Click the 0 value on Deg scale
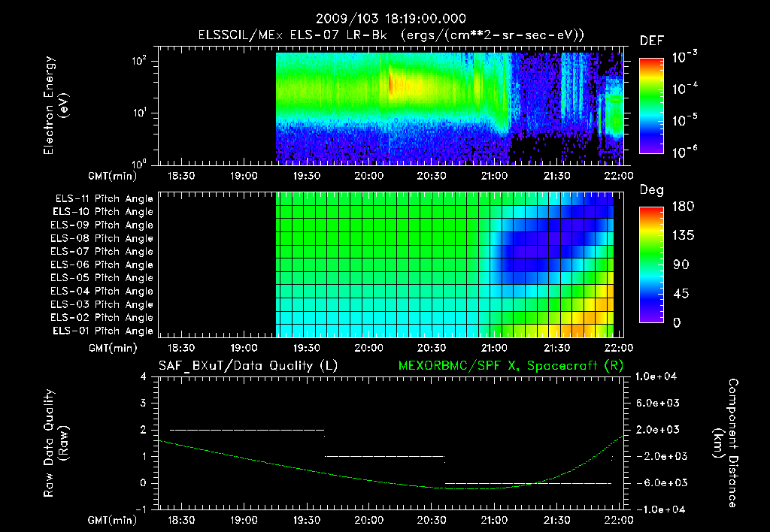The image size is (770, 532). click(678, 322)
